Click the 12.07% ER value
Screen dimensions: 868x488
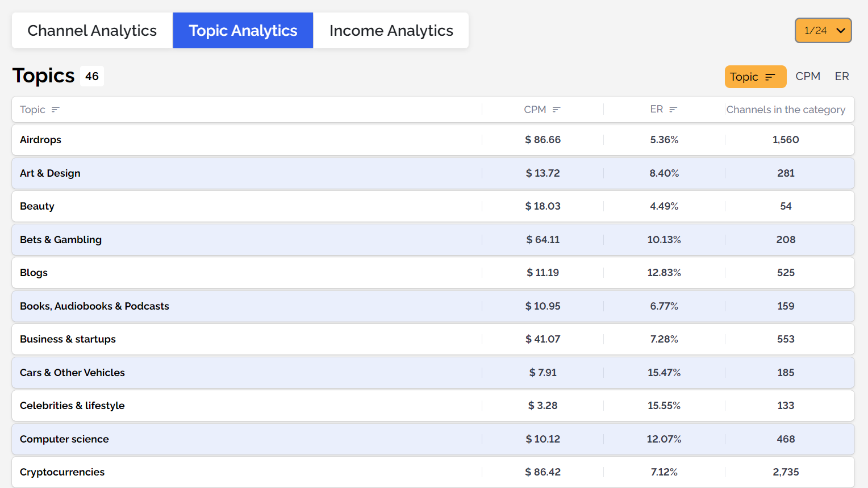click(x=664, y=439)
